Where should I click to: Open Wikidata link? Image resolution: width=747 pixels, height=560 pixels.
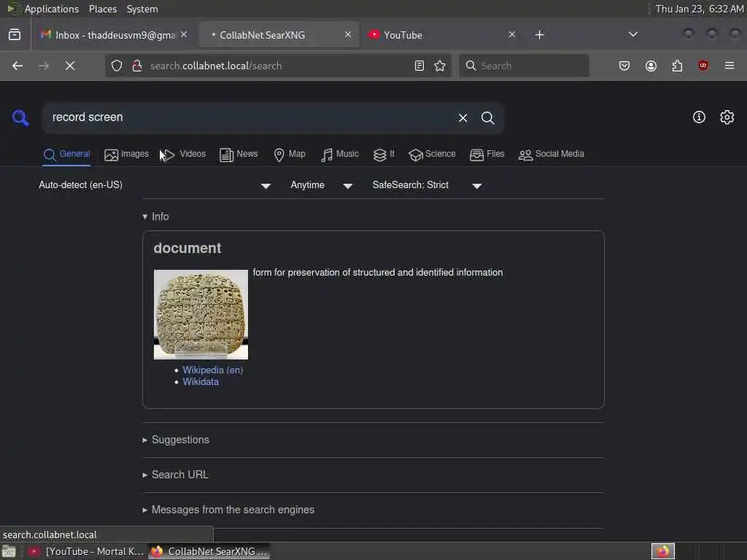click(201, 382)
